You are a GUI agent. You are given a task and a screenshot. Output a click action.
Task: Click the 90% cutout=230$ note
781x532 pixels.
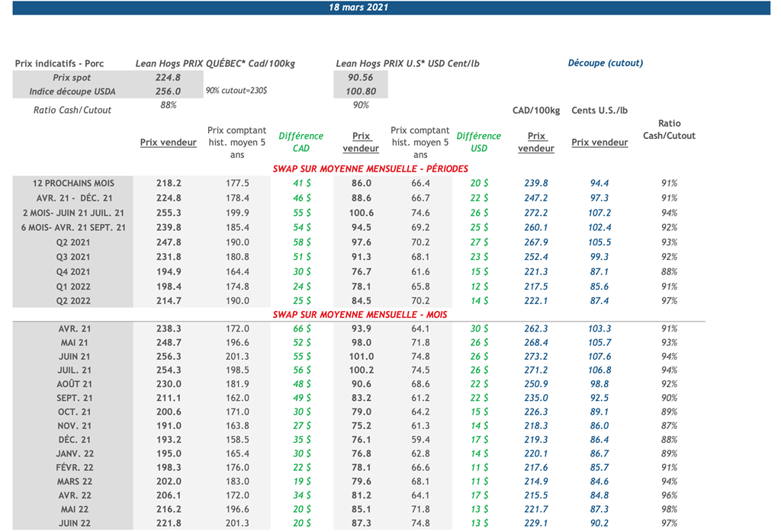236,91
